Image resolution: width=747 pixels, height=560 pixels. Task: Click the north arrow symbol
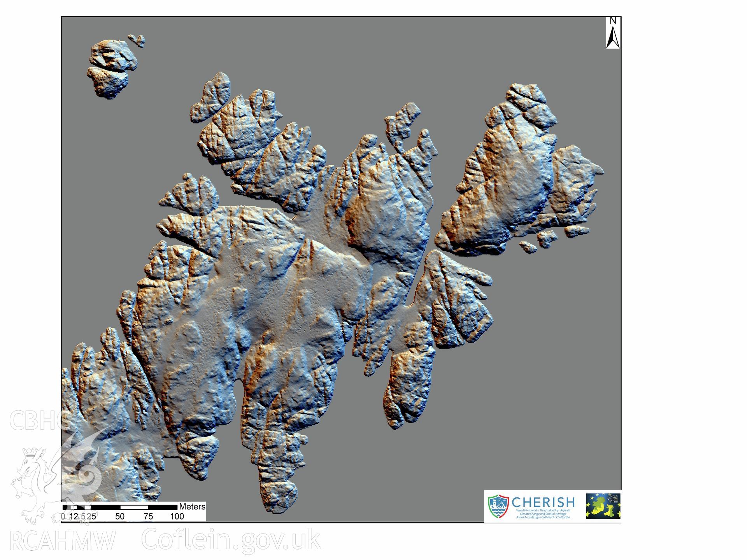[613, 33]
